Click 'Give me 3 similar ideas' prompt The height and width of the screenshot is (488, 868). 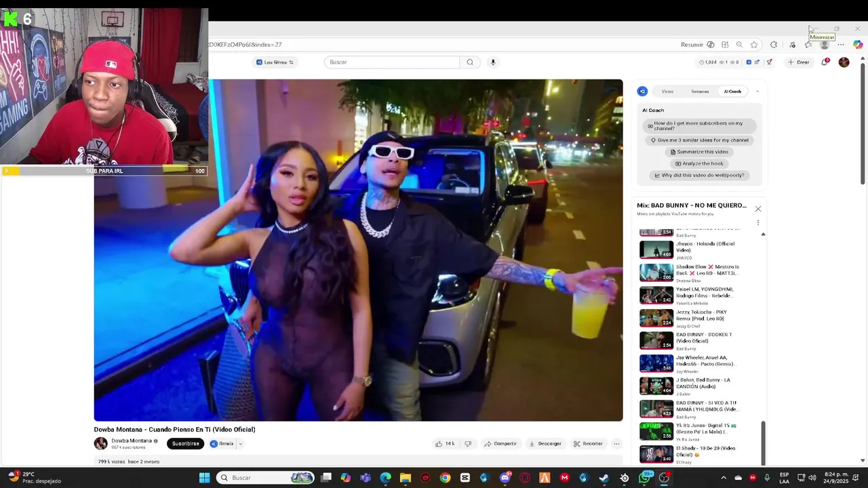tap(699, 140)
